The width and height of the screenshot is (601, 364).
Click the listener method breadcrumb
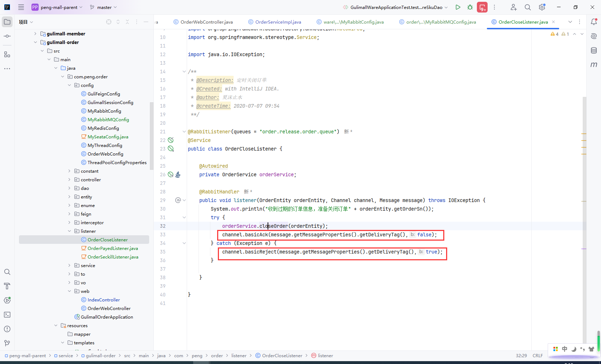coord(322,355)
